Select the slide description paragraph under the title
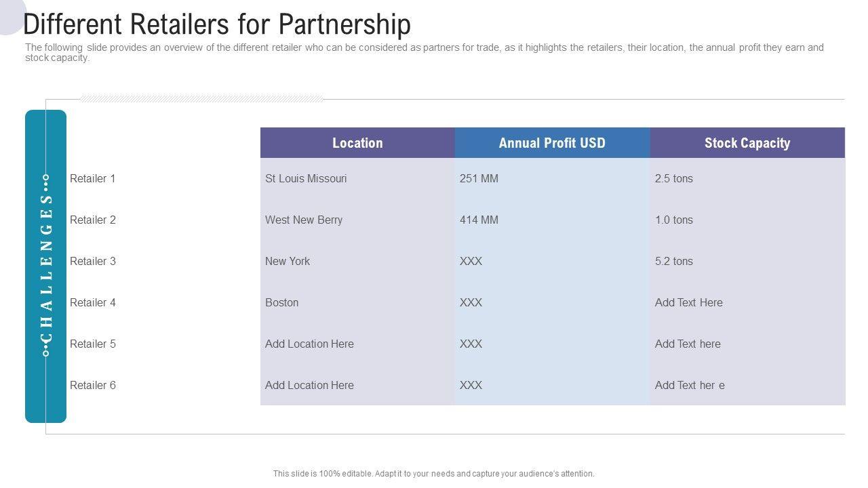868x488 pixels. click(x=424, y=53)
